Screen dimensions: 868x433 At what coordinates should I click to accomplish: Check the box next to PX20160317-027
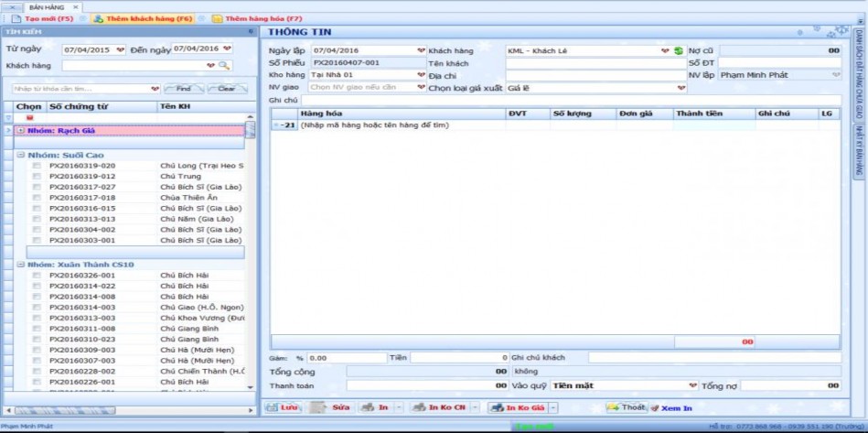37,188
